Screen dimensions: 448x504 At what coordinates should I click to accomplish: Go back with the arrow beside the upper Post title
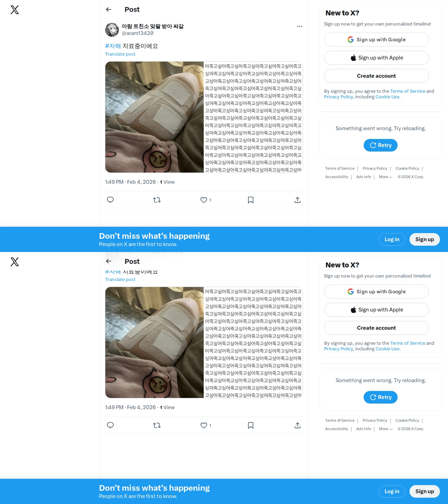(x=108, y=9)
